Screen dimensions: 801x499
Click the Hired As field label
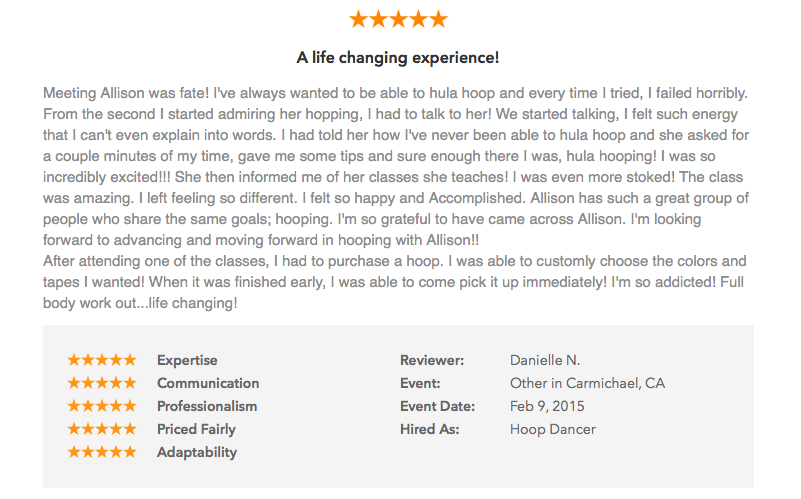click(430, 429)
